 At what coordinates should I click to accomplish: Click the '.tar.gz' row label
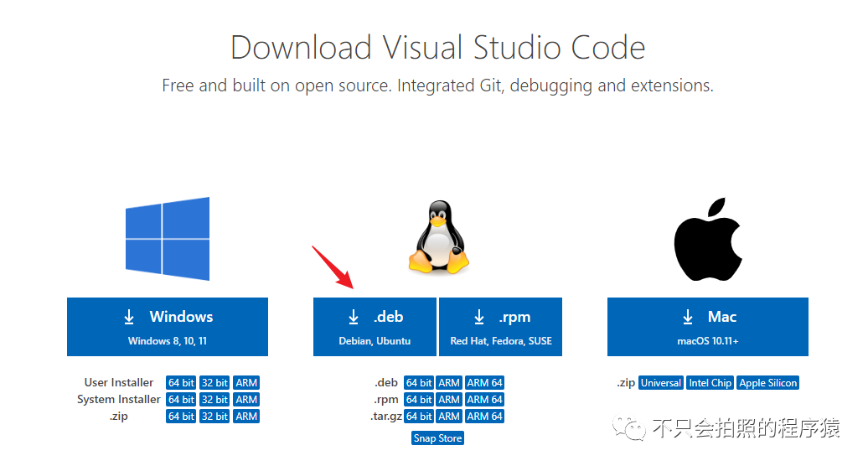(386, 417)
